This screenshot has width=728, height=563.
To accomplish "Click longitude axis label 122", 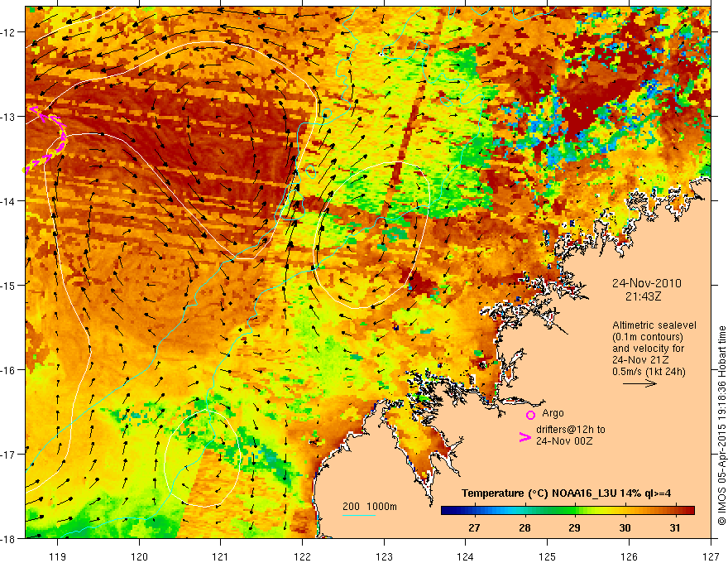I will [302, 556].
